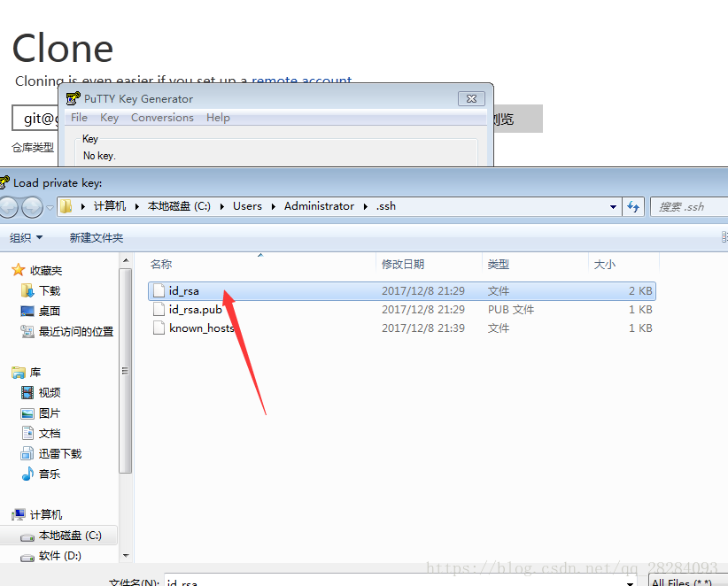The height and width of the screenshot is (586, 728).
Task: Go to 本地磁盘 (C:) in breadcrumb
Action: (x=179, y=206)
